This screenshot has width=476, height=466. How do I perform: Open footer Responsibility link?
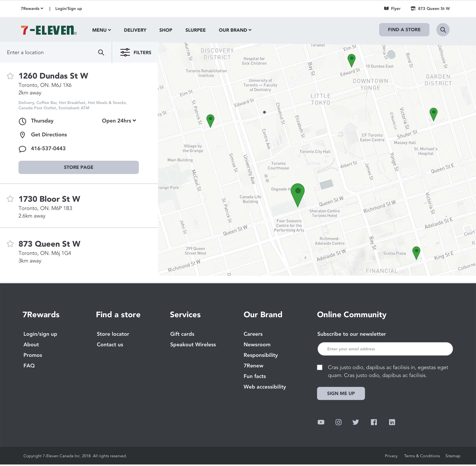tap(260, 355)
